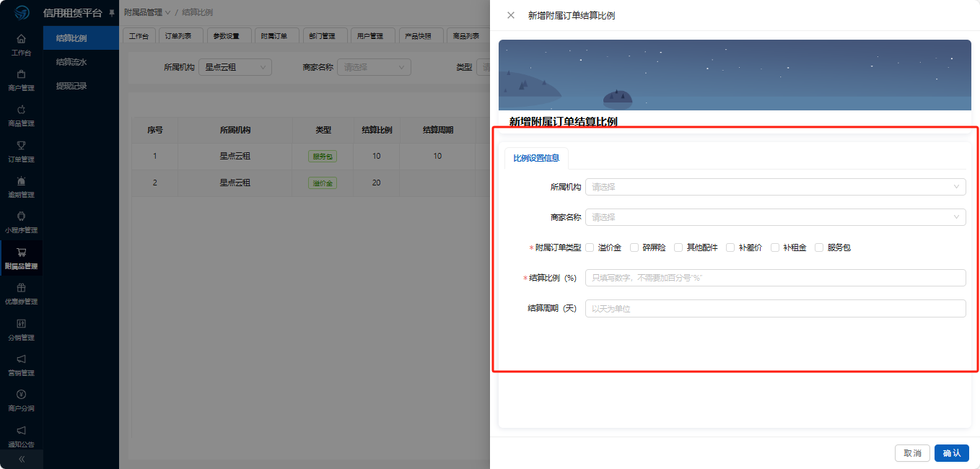Image resolution: width=980 pixels, height=469 pixels.
Task: Click into the 结算比例 (%) input field
Action: [775, 278]
